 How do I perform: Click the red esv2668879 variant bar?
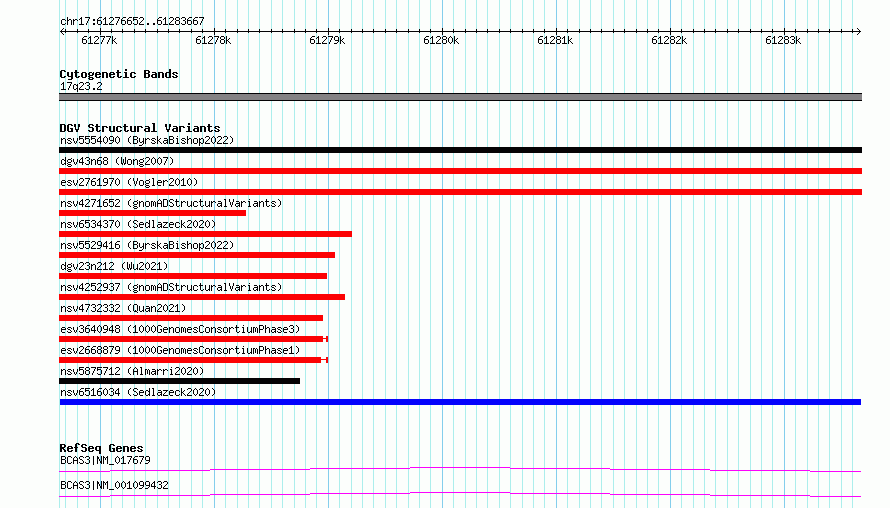tap(194, 360)
